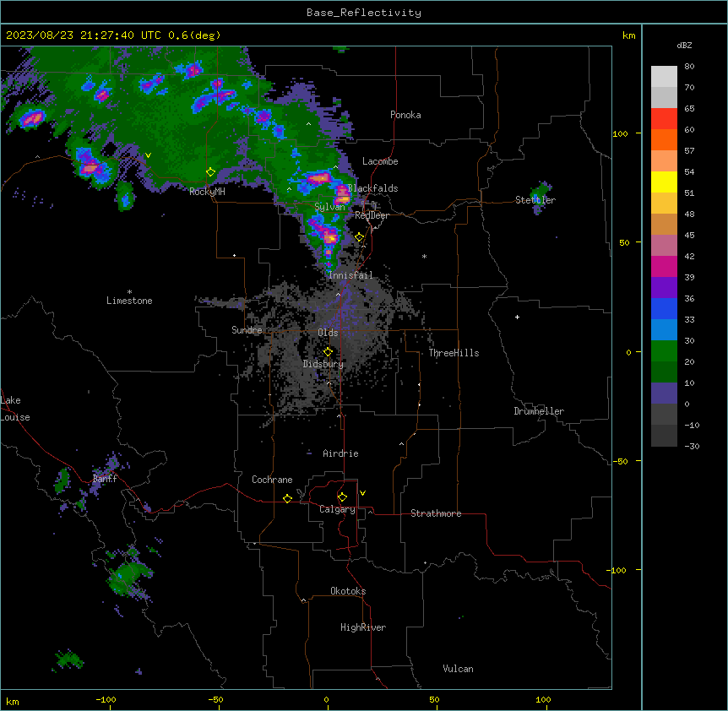Select the Ponoka city label

[405, 115]
